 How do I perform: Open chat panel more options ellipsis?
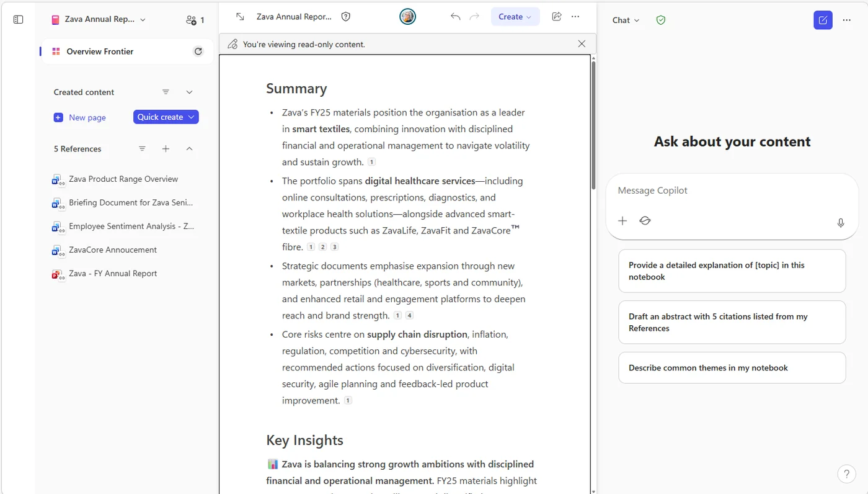tap(847, 20)
